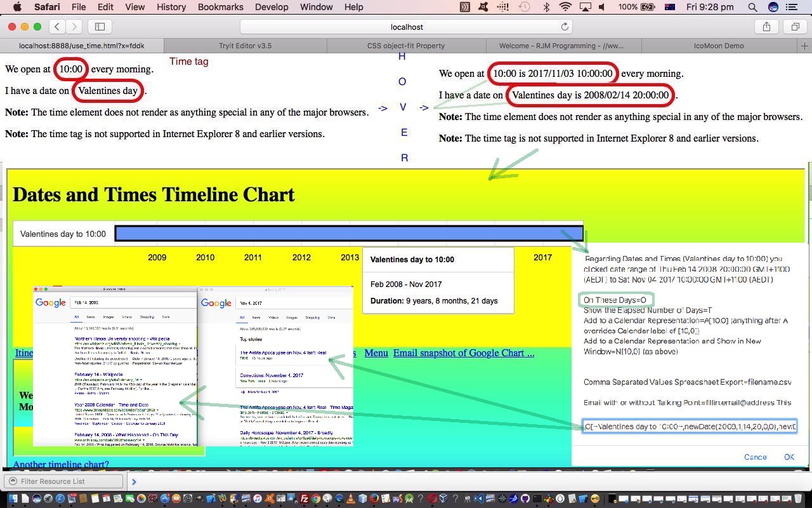This screenshot has width=812, height=508.
Task: Open the Menu link
Action: (x=376, y=352)
